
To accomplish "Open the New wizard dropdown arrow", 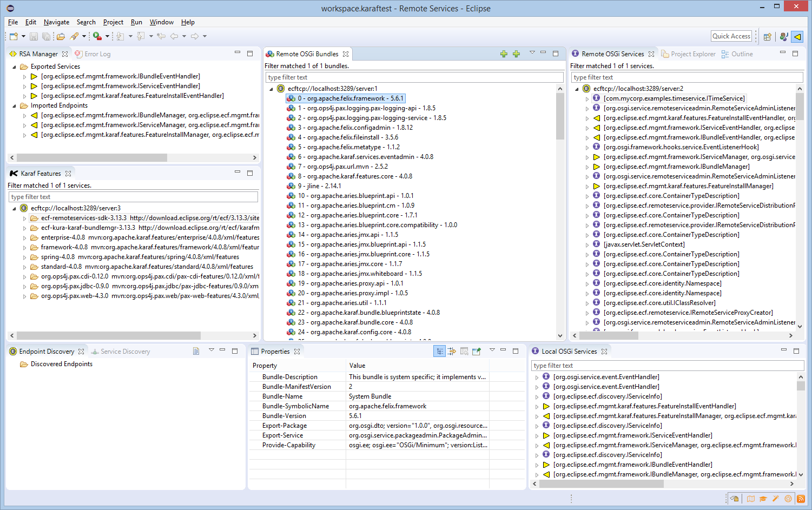I will coord(23,36).
